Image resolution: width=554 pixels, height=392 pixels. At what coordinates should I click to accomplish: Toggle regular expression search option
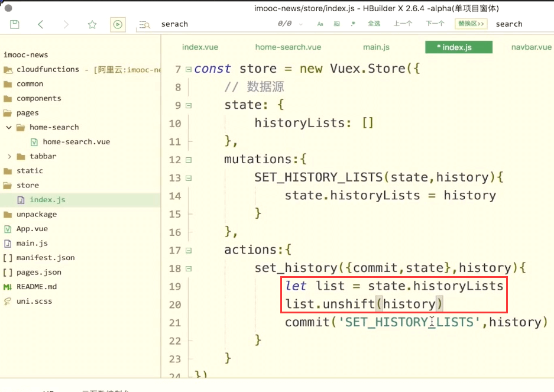(x=352, y=24)
